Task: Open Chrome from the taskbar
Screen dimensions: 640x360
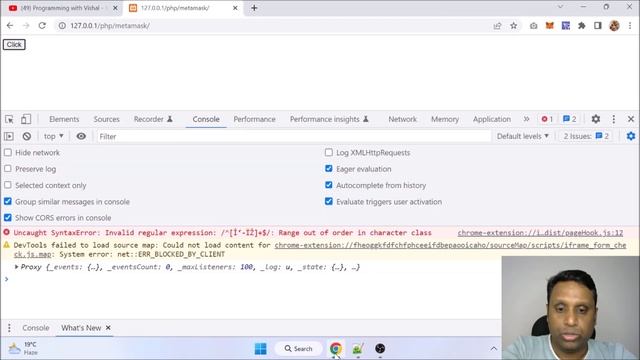Action: tap(336, 349)
